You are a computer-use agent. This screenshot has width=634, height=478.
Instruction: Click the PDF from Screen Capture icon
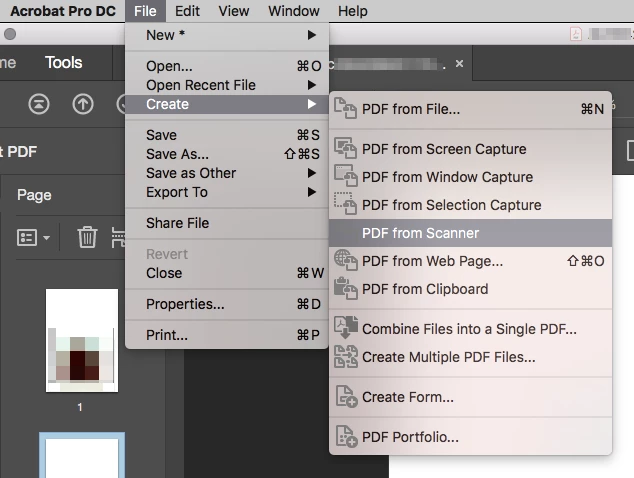coord(345,148)
